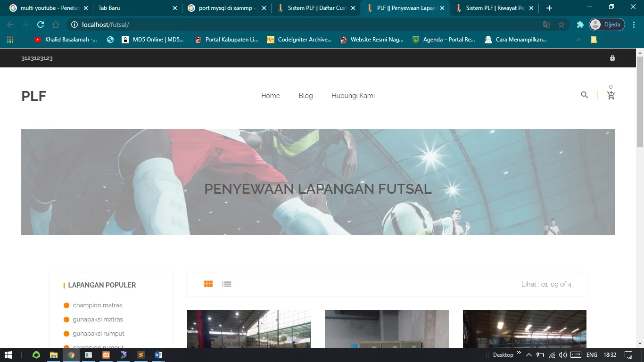644x362 pixels.
Task: Go back using browser back arrow
Action: tap(10, 25)
